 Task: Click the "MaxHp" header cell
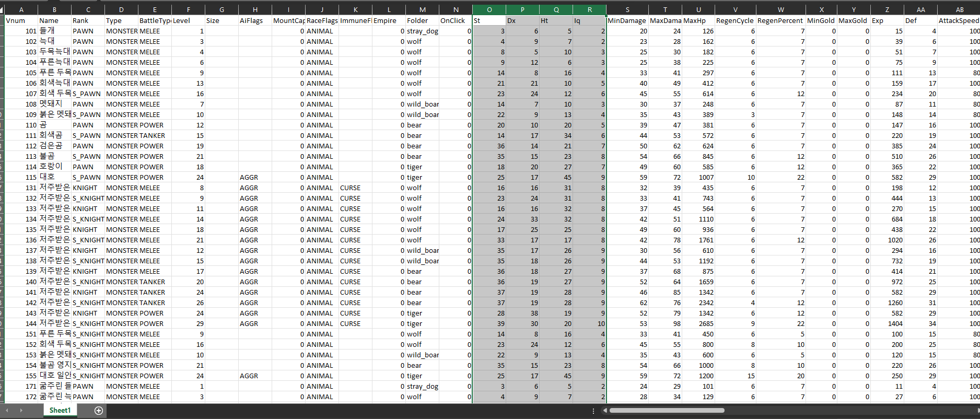(x=698, y=21)
